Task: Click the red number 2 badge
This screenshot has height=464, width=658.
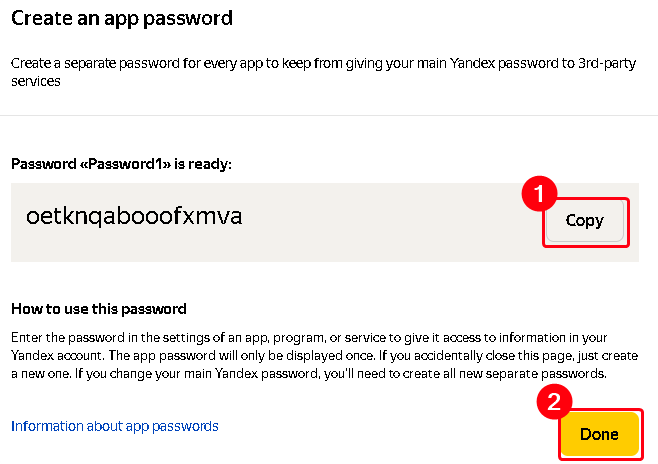Action: click(x=553, y=402)
